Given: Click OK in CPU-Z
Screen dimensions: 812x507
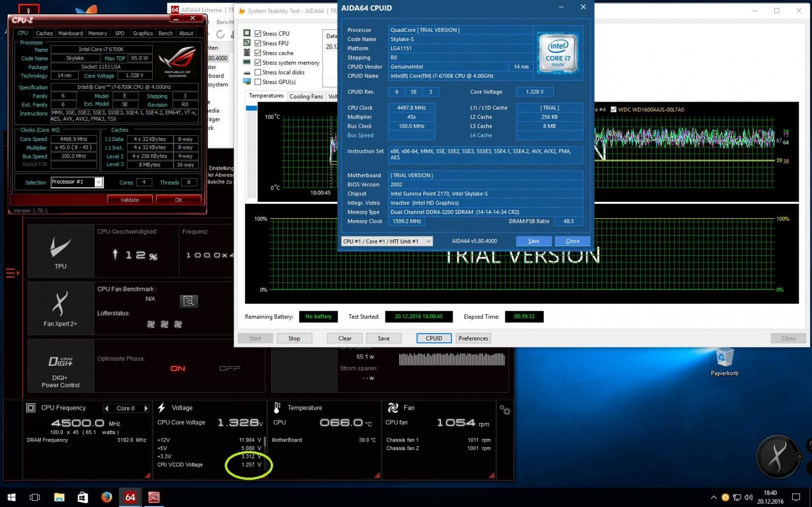Looking at the screenshot, I should point(178,200).
